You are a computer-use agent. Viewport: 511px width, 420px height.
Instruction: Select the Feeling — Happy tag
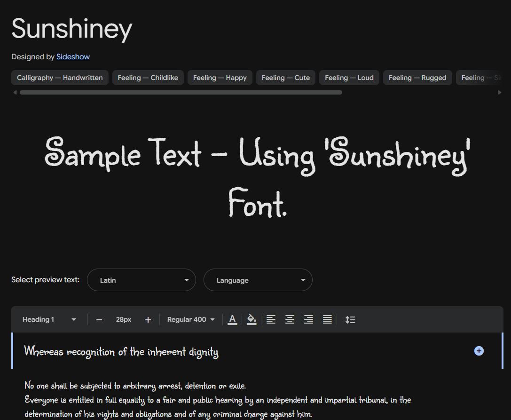coord(220,78)
